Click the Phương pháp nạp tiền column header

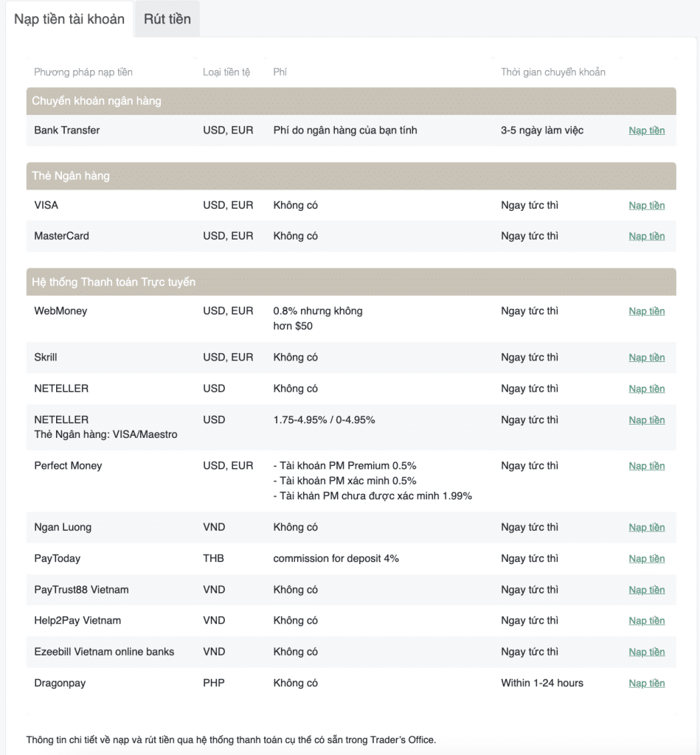tap(83, 72)
